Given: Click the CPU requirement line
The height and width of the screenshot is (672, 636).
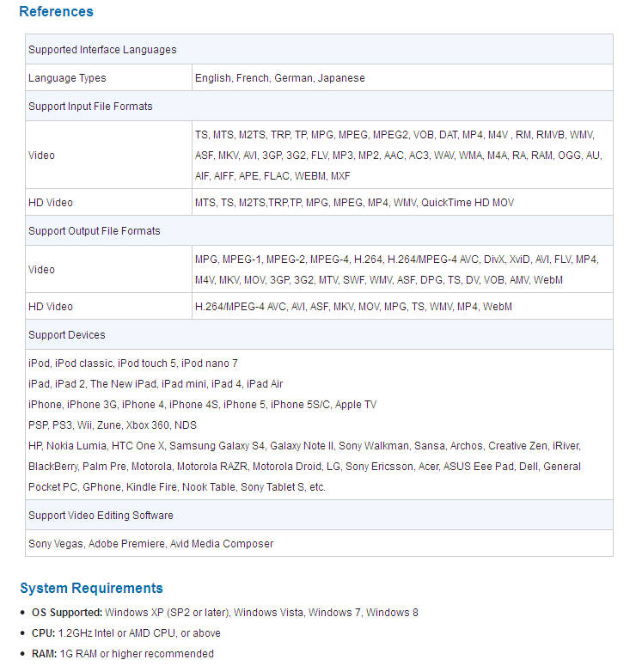Looking at the screenshot, I should 126,633.
